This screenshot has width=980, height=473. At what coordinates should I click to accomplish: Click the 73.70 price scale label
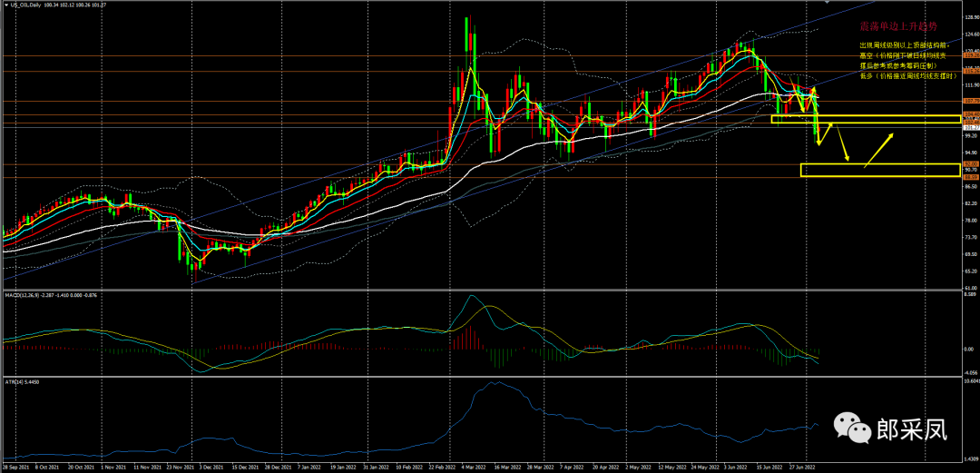pyautogui.click(x=971, y=237)
